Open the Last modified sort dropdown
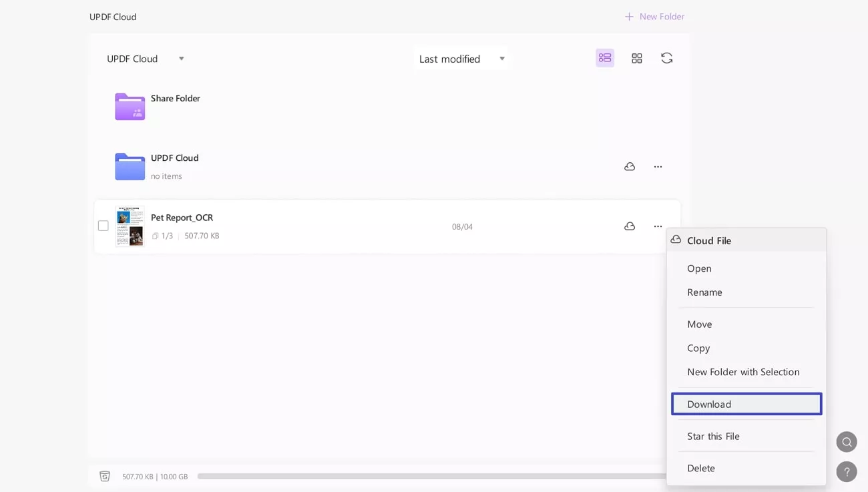This screenshot has height=492, width=868. coord(462,59)
